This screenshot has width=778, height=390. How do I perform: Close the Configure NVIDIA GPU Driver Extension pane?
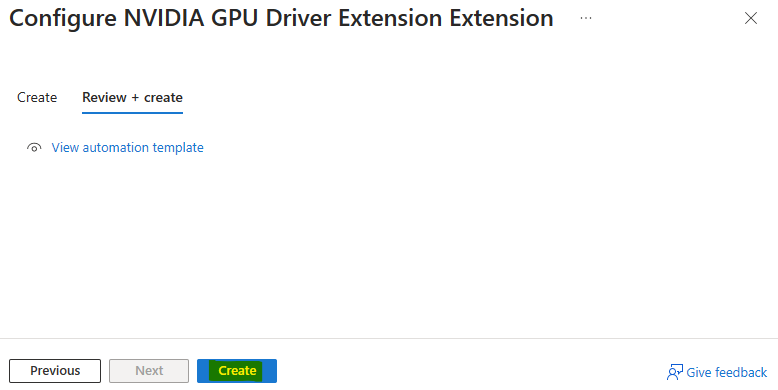[751, 18]
